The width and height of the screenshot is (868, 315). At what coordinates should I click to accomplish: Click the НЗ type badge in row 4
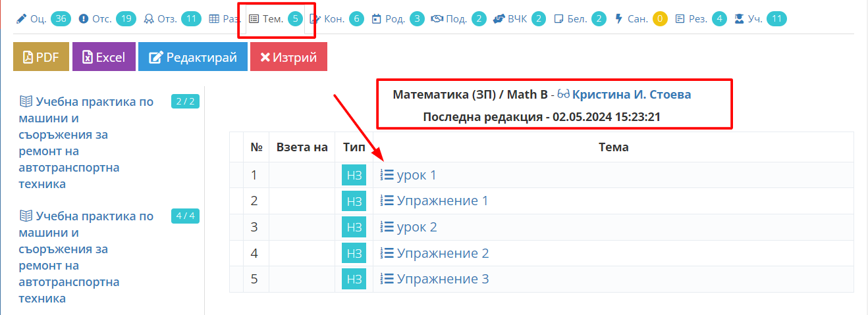pos(354,253)
